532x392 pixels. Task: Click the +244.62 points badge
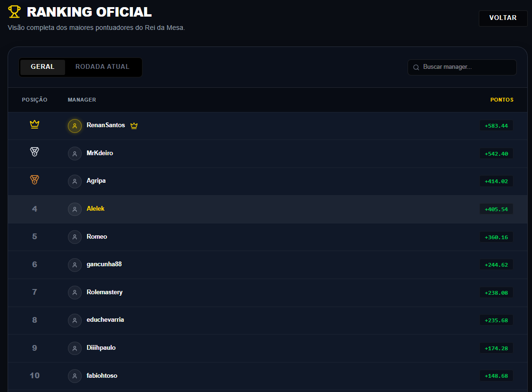(496, 265)
